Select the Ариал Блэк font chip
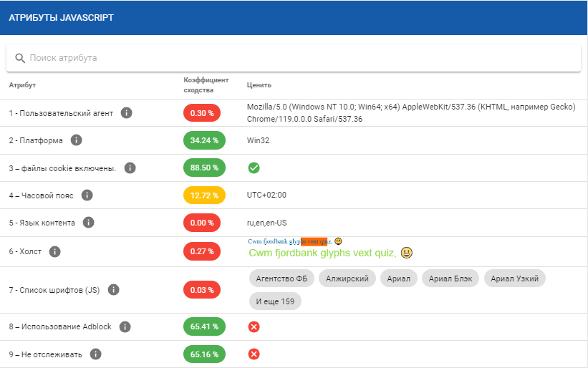This screenshot has width=588, height=368. 450,279
